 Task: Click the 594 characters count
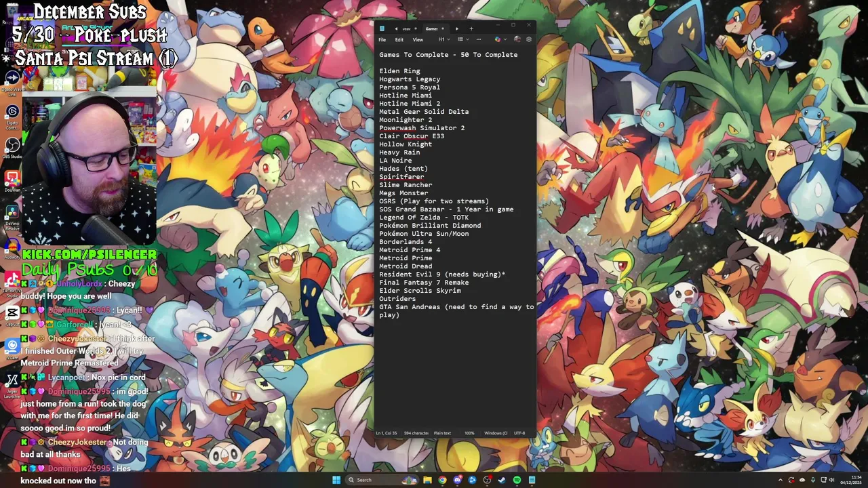416,433
